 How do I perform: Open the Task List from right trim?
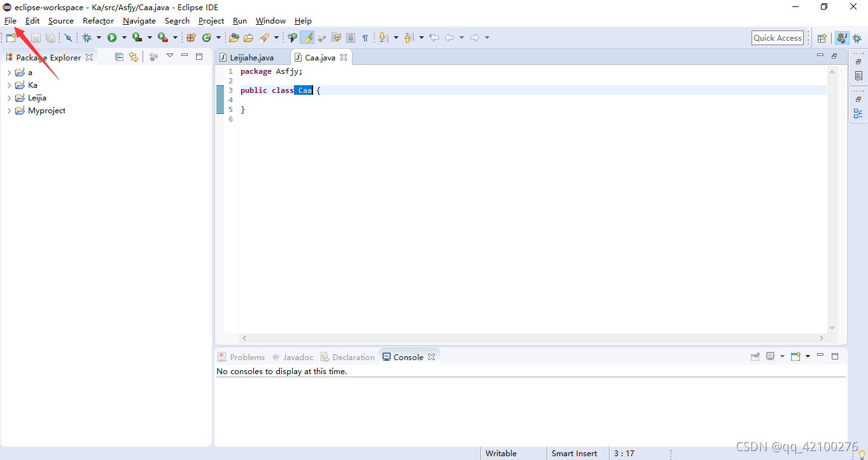click(x=858, y=76)
